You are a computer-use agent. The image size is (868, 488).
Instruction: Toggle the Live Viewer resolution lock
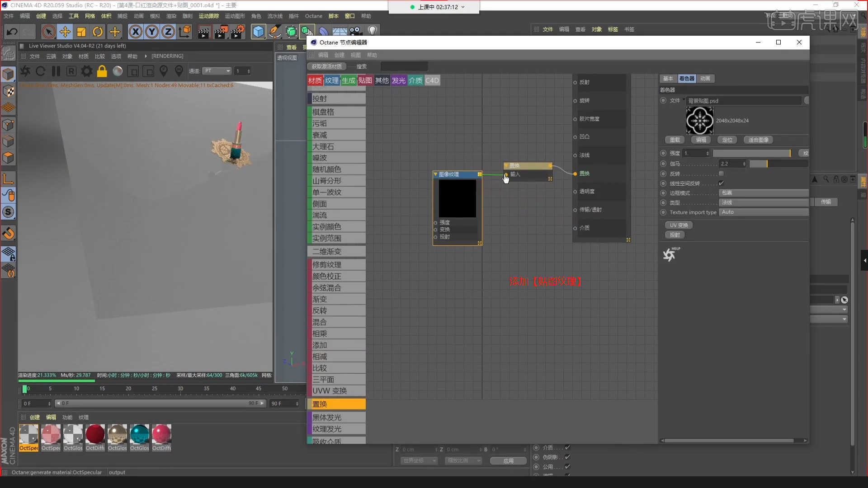[102, 71]
